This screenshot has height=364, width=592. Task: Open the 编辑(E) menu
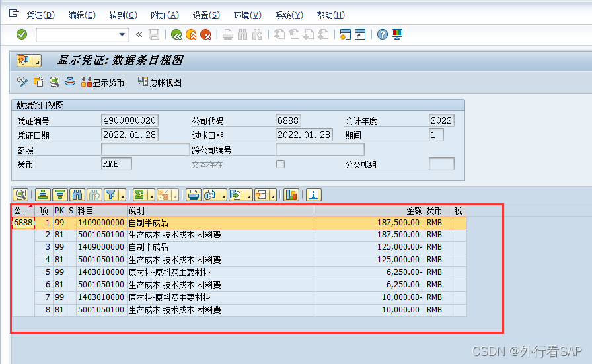(82, 15)
